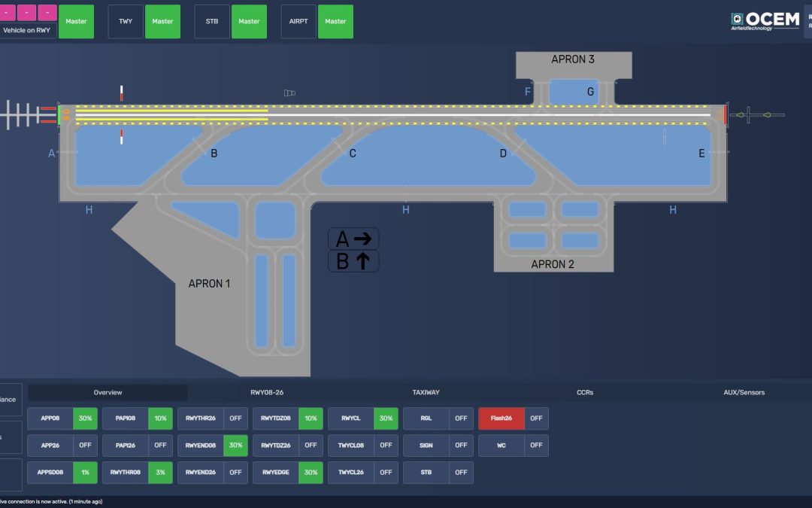Toggle the APPSD08 lights control
Viewport: 812px width, 508px height.
[x=62, y=472]
